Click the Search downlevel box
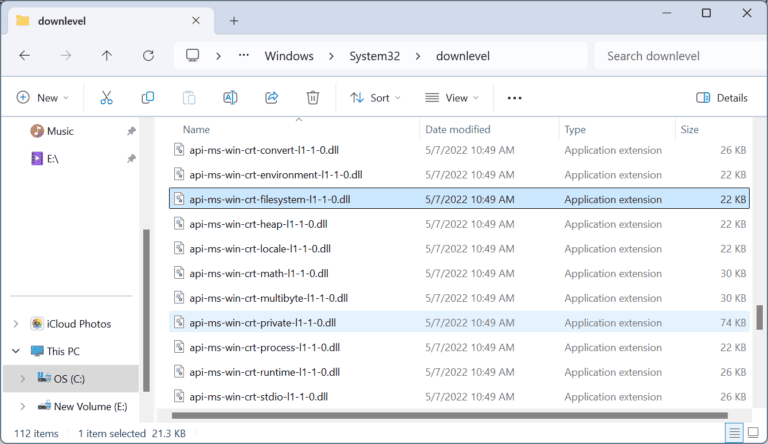The image size is (768, 444). tap(681, 56)
